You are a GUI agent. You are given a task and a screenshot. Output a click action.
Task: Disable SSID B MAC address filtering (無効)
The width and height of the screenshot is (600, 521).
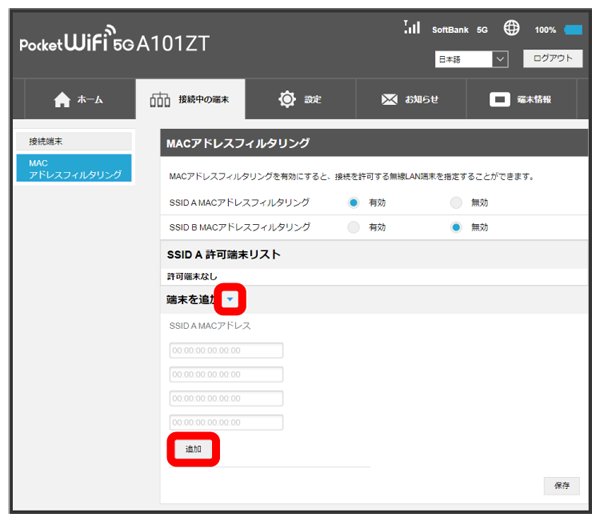(456, 227)
